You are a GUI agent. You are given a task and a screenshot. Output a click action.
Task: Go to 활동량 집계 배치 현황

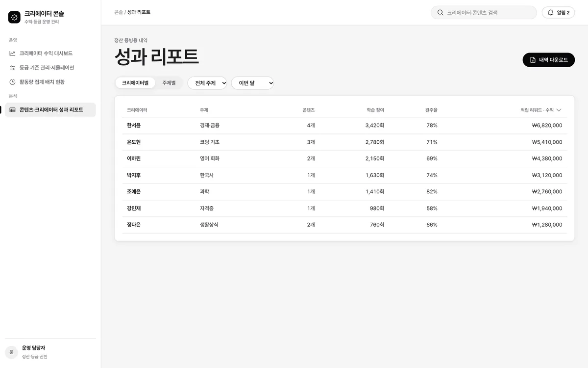click(50, 82)
